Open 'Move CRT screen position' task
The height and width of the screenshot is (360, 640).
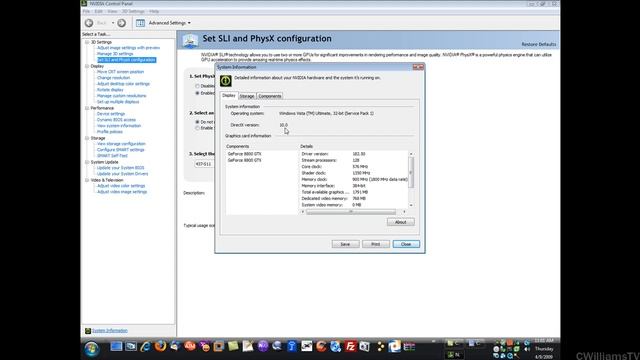(x=120, y=72)
